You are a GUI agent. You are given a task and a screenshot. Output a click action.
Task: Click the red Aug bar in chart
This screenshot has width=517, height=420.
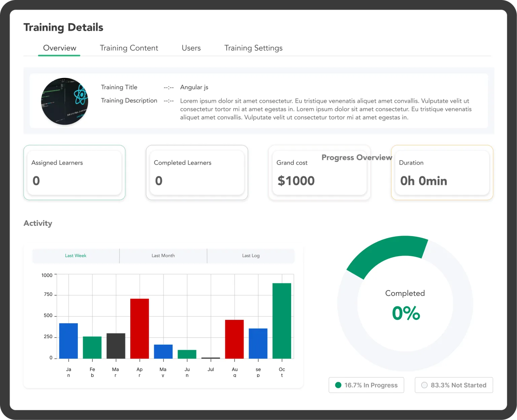[x=234, y=339]
